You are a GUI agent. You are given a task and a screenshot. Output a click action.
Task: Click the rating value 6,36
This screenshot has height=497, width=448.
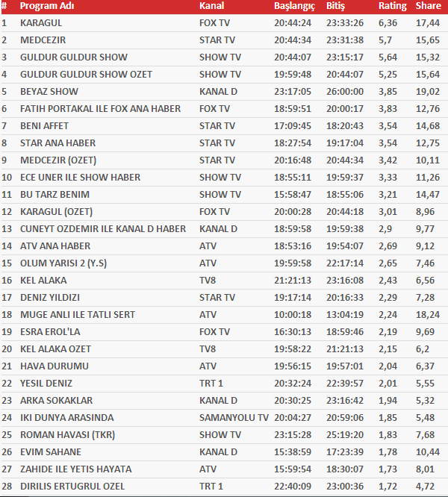click(388, 23)
